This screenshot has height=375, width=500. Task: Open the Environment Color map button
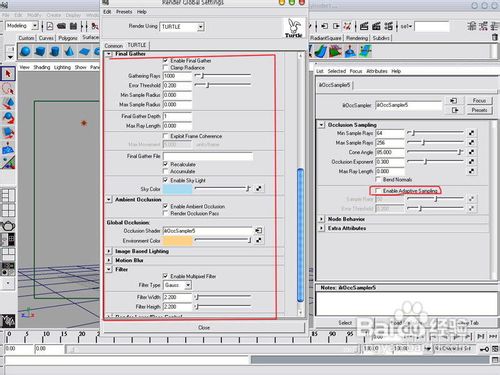[259, 240]
